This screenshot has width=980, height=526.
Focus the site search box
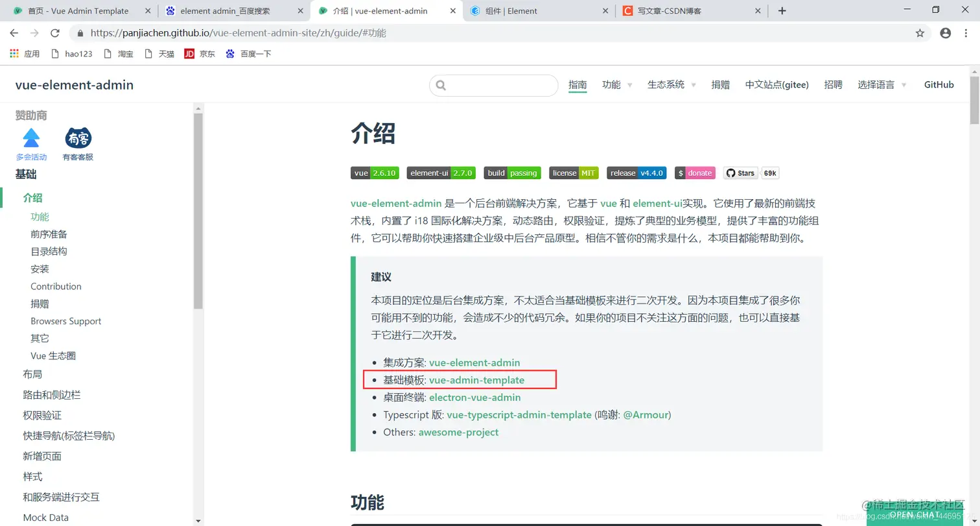tap(493, 85)
